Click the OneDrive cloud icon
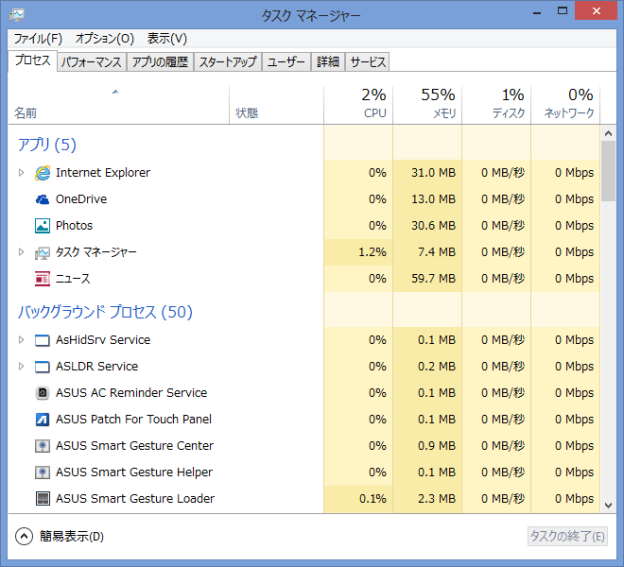The width and height of the screenshot is (624, 567). coord(43,199)
